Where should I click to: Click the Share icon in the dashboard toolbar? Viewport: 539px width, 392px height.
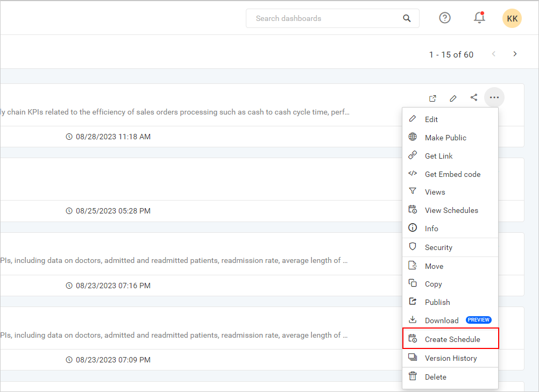[x=474, y=98]
